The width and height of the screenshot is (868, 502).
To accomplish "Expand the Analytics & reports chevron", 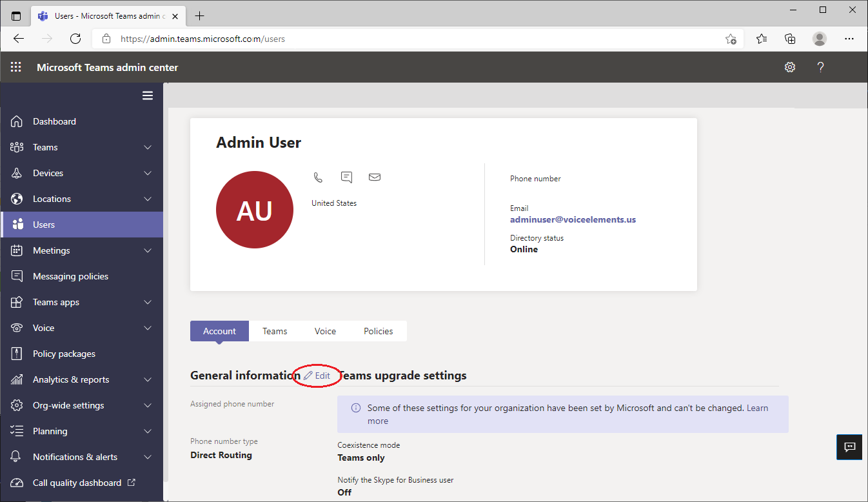I will click(x=148, y=379).
